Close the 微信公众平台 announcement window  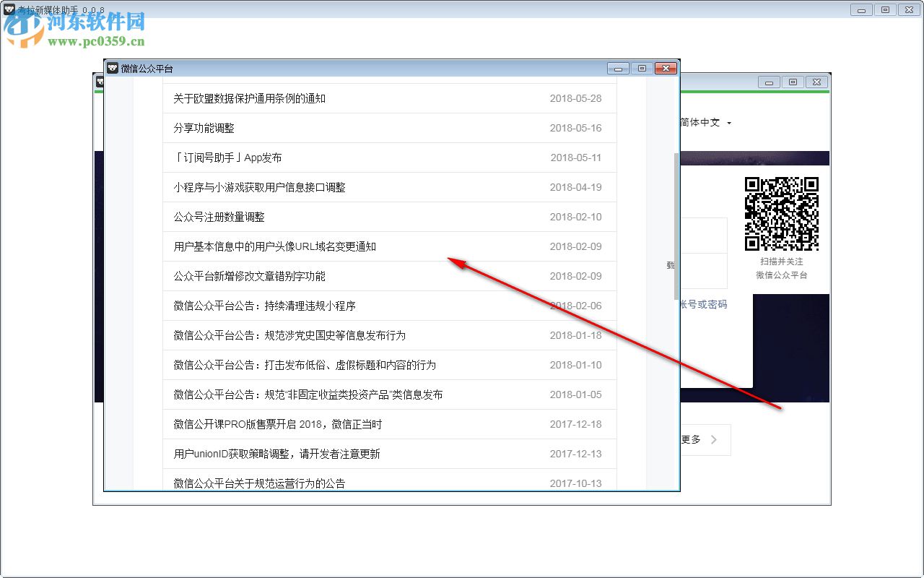tap(666, 69)
